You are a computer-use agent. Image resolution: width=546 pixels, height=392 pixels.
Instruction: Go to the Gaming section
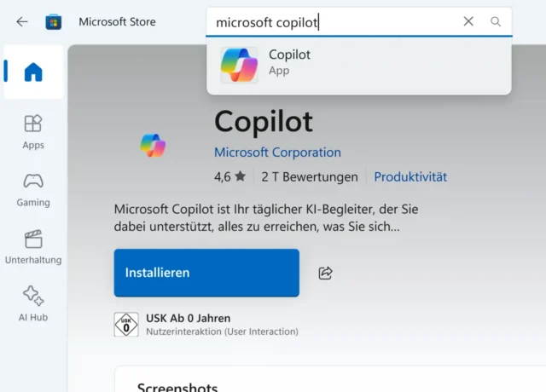[33, 189]
